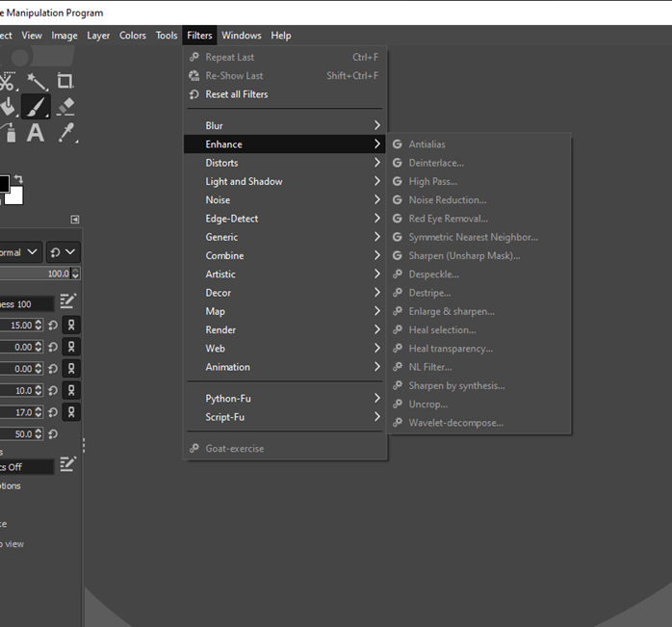Open the Help menu
This screenshot has width=672, height=627.
point(281,36)
